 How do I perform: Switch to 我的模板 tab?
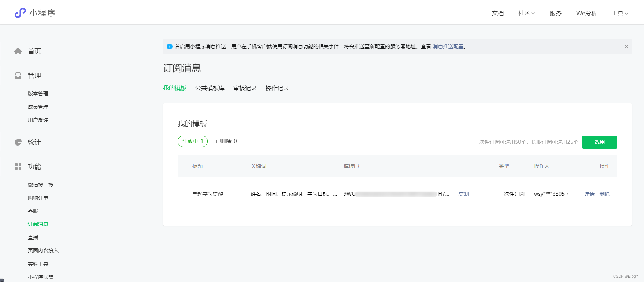coord(175,88)
